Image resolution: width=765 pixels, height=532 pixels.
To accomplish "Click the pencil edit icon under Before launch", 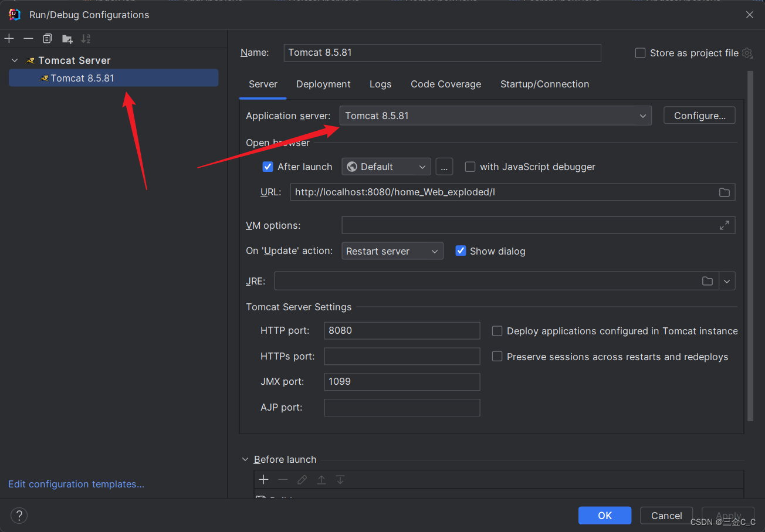I will (x=302, y=480).
